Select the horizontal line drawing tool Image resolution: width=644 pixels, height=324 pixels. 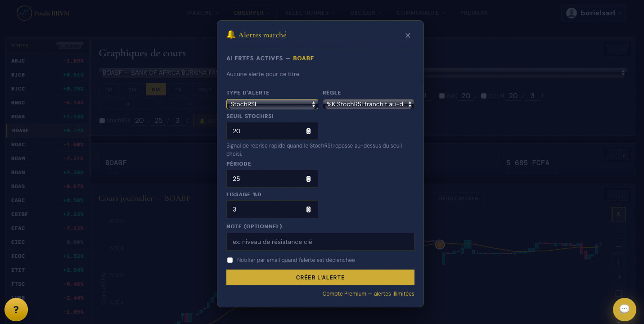[619, 246]
